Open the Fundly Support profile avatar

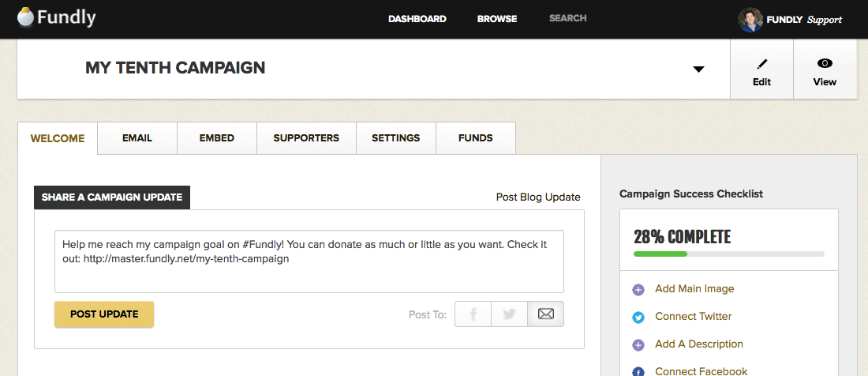(750, 20)
